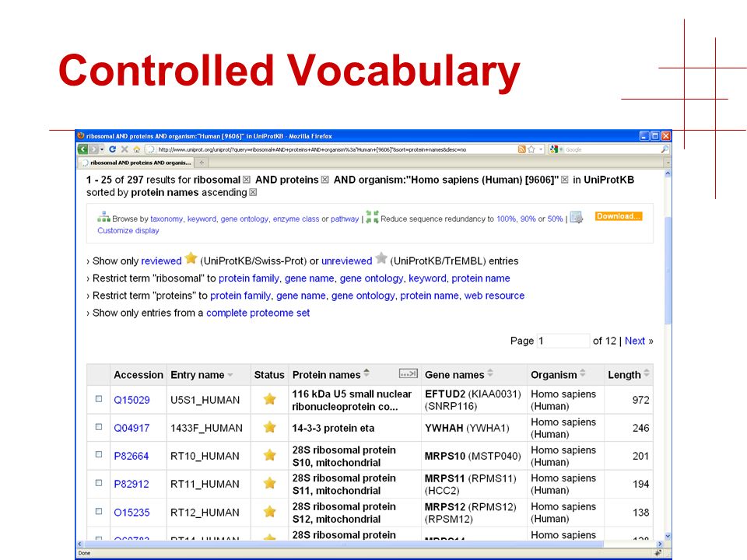Click the Page number input field
The width and height of the screenshot is (747, 560).
click(563, 341)
